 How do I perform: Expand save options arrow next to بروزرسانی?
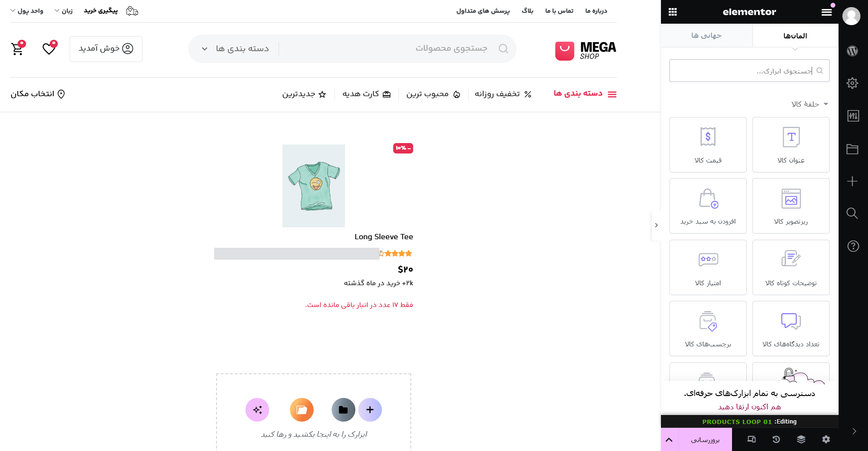[x=669, y=440]
